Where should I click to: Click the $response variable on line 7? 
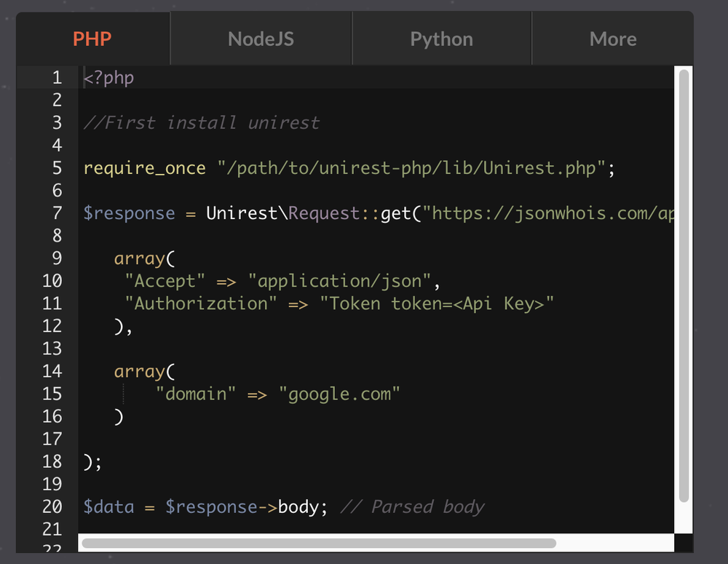tap(129, 213)
